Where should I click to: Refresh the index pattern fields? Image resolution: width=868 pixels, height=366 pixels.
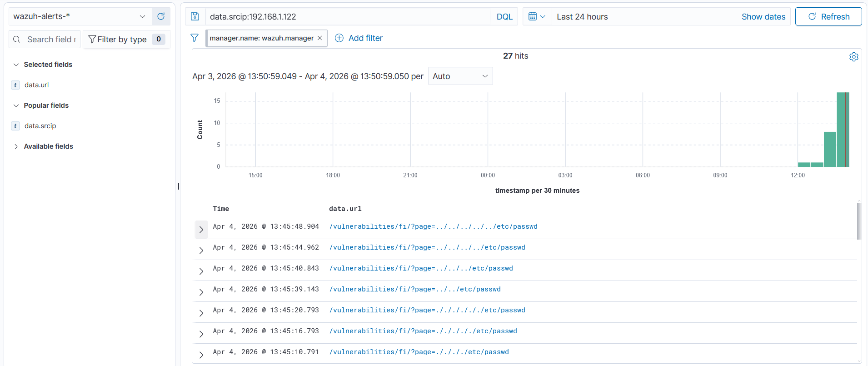click(161, 16)
